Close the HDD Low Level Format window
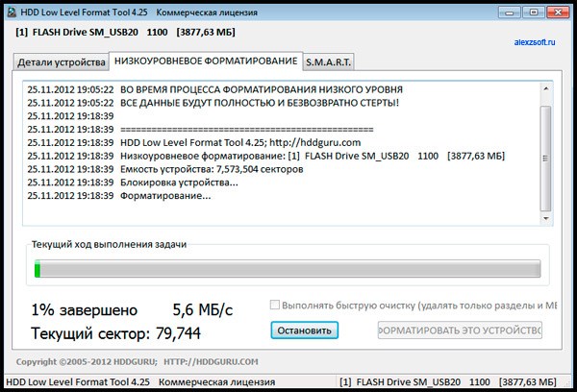Screen dimensions: 577x392 click(x=558, y=12)
